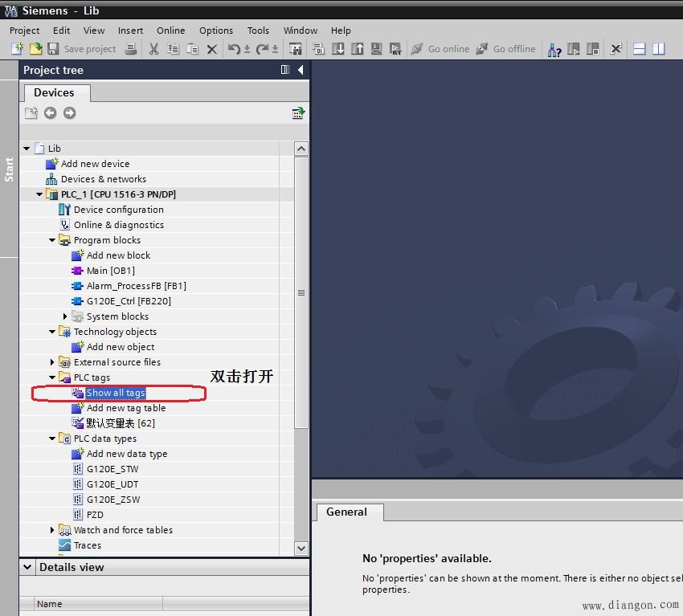Viewport: 683px width, 616px height.
Task: Select the Devices tab
Action: click(x=56, y=92)
